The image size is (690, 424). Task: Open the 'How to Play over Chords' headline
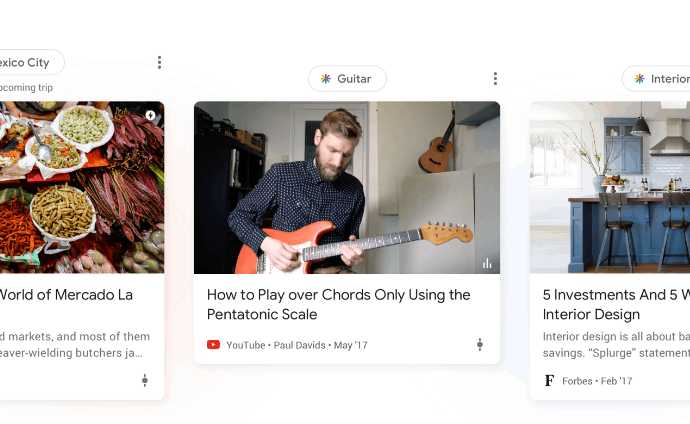[x=338, y=304]
